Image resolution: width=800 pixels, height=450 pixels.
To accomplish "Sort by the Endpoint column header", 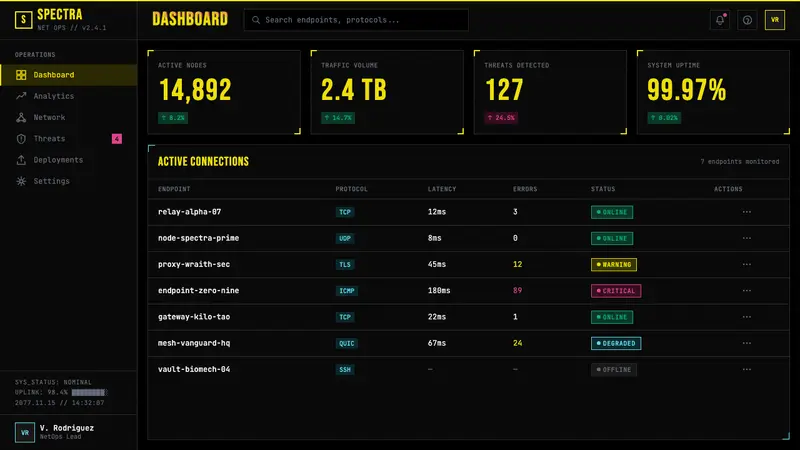I will (174, 189).
